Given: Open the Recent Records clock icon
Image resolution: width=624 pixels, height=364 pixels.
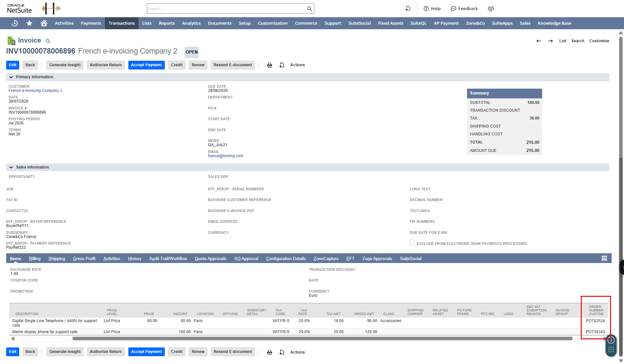Looking at the screenshot, I should pos(15,23).
